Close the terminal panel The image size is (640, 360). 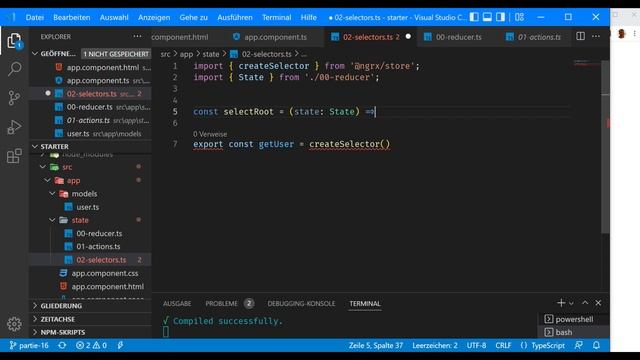pos(598,303)
